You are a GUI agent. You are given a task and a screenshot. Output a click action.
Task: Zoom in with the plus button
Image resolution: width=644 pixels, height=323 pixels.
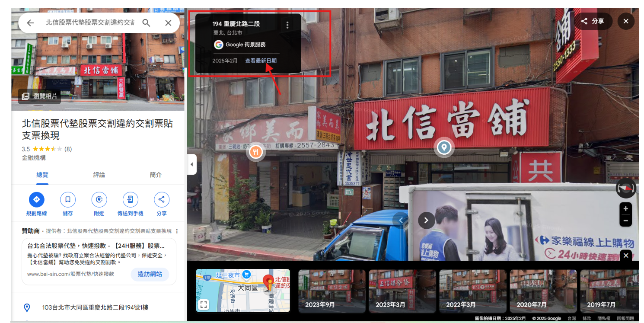(625, 209)
